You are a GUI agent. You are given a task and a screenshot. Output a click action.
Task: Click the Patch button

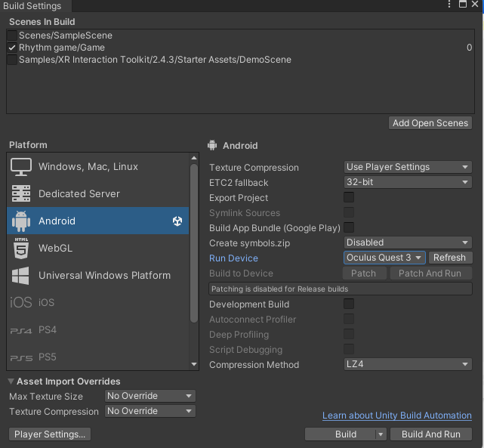click(x=364, y=273)
